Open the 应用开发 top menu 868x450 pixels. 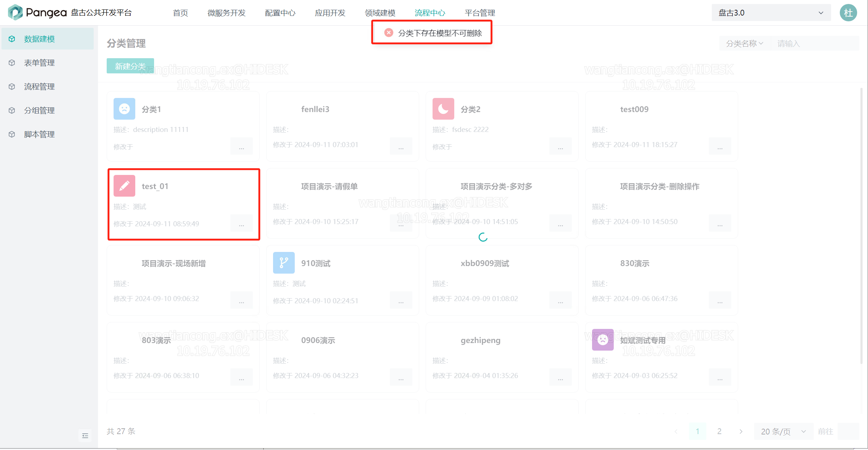pos(330,13)
